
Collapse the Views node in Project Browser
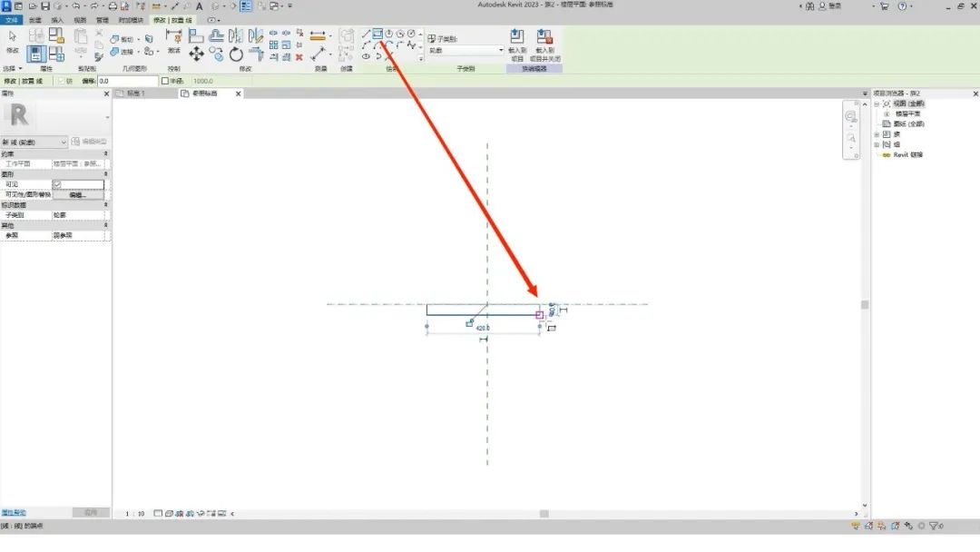877,103
